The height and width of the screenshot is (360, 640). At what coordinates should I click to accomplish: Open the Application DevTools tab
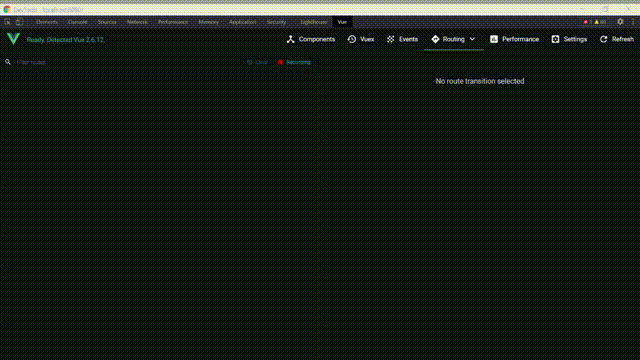(242, 22)
